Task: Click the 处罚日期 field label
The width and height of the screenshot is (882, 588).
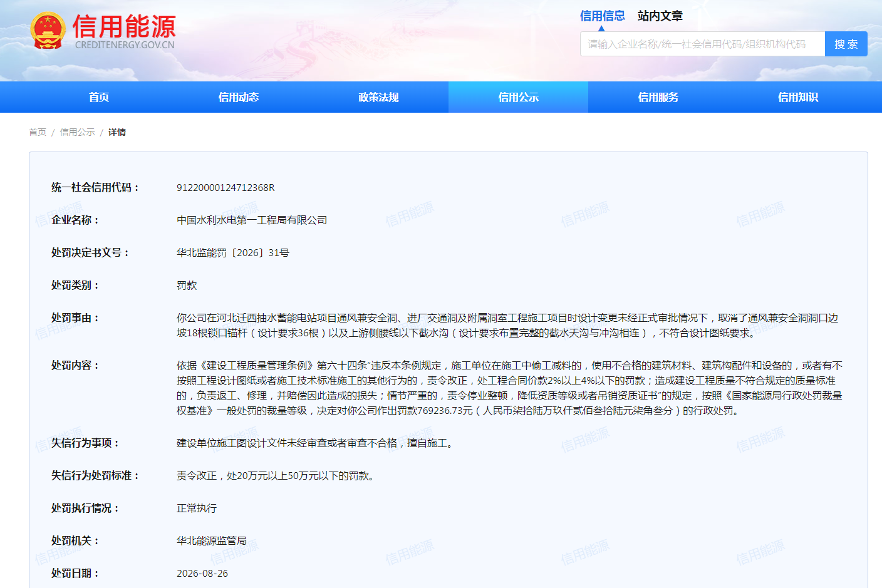Action: pyautogui.click(x=75, y=574)
